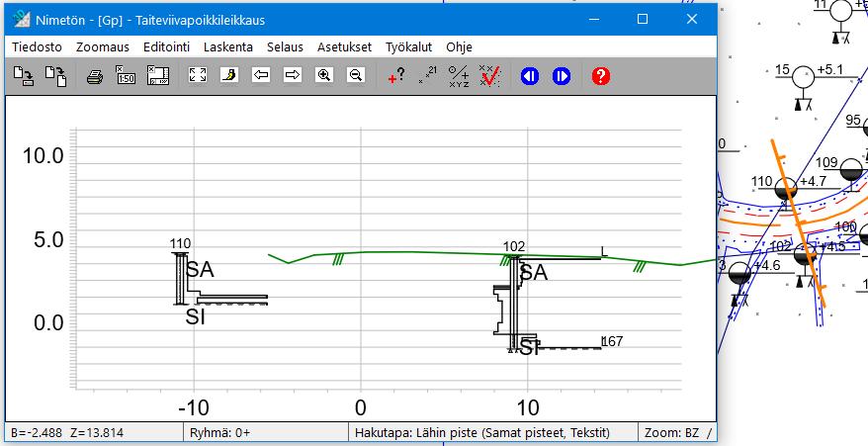868x446 pixels.
Task: Click the SI label below borehole 110
Action: point(195,318)
